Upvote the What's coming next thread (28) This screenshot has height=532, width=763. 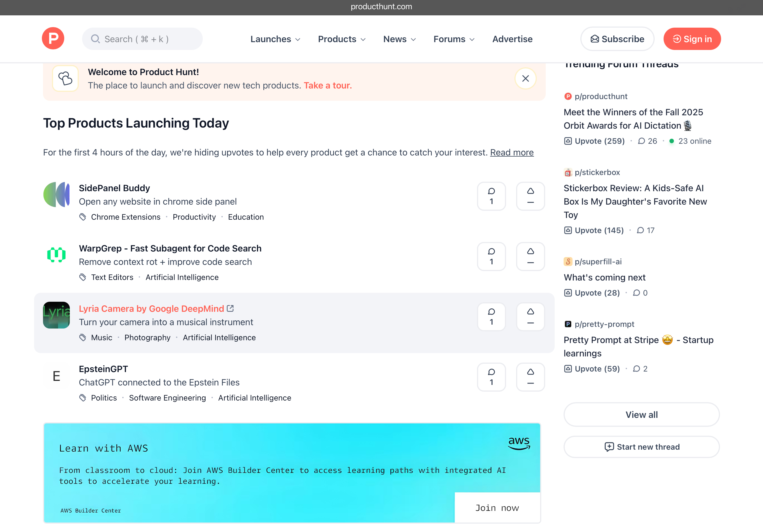tap(592, 293)
